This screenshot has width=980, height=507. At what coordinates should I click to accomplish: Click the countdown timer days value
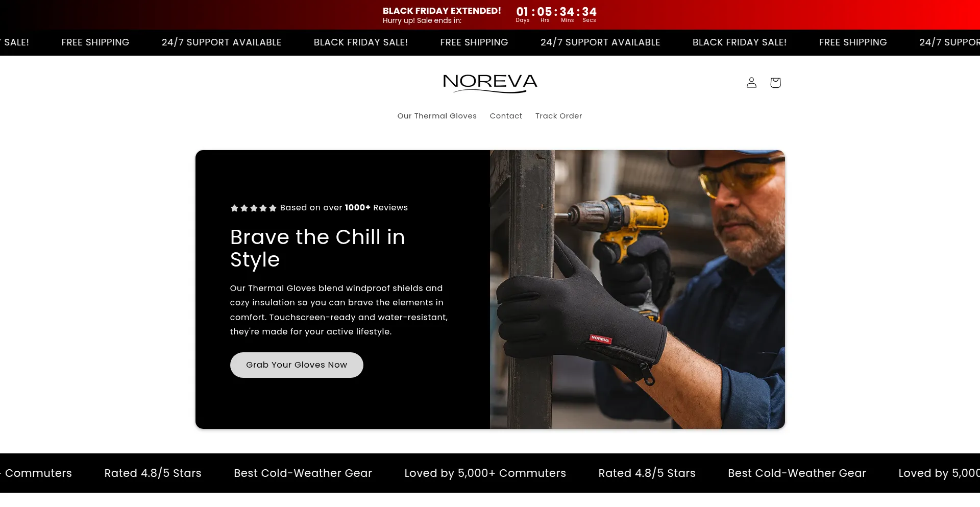point(522,12)
